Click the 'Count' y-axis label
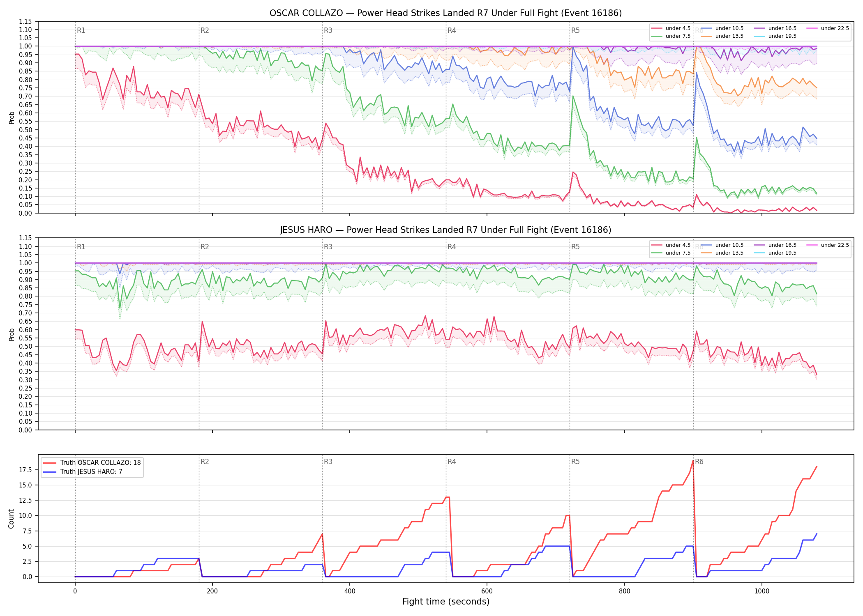The height and width of the screenshot is (616, 863). click(11, 519)
